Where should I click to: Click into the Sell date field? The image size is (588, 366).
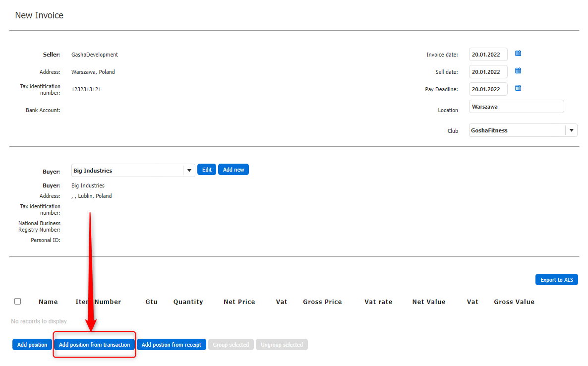pos(488,72)
